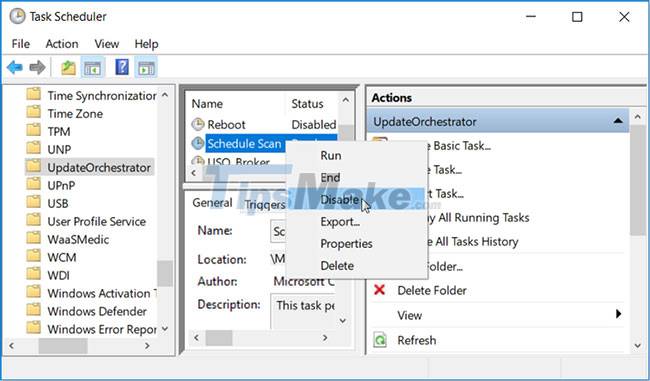Open the Help toolbar icon
The height and width of the screenshot is (381, 650).
[122, 67]
